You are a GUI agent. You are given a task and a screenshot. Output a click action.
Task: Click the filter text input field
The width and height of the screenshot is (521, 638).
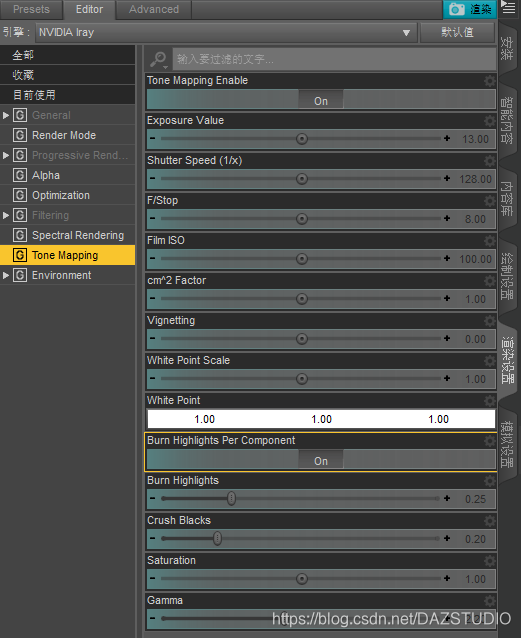pos(334,59)
